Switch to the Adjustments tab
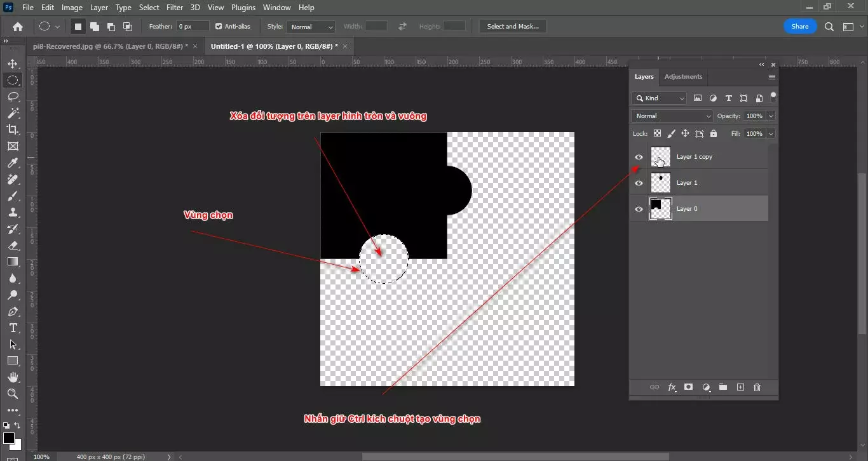This screenshot has width=868, height=461. [x=683, y=76]
